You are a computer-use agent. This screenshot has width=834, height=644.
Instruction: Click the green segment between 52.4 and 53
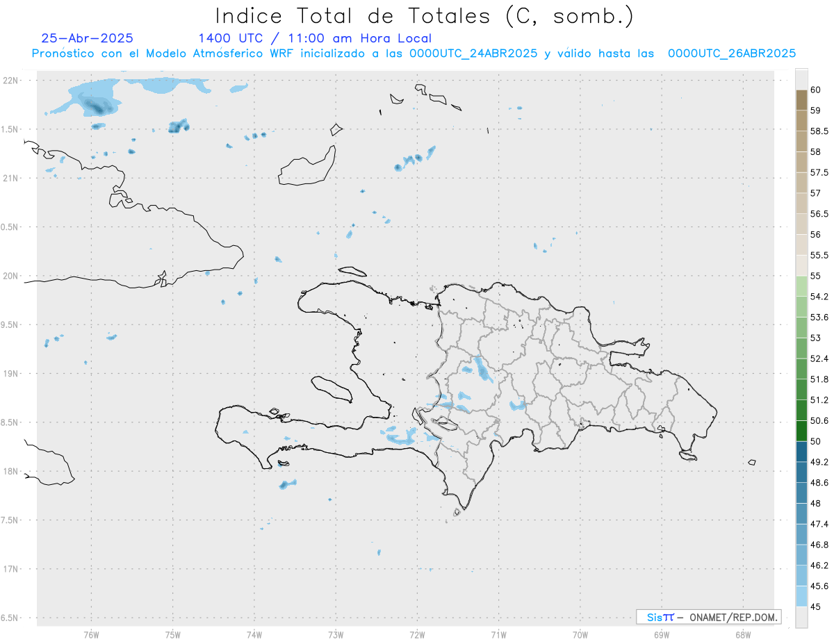(801, 348)
